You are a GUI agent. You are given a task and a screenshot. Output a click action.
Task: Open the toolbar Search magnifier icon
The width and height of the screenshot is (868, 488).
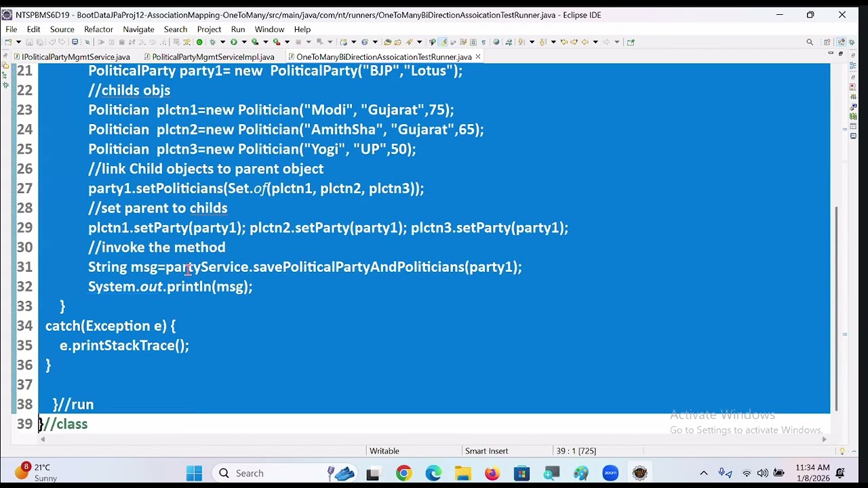810,42
